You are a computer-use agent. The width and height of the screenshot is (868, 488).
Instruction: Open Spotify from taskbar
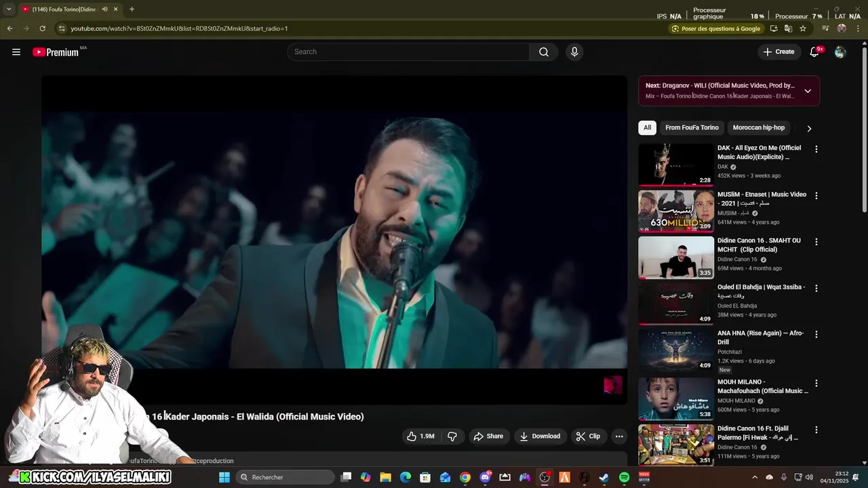[x=624, y=477]
